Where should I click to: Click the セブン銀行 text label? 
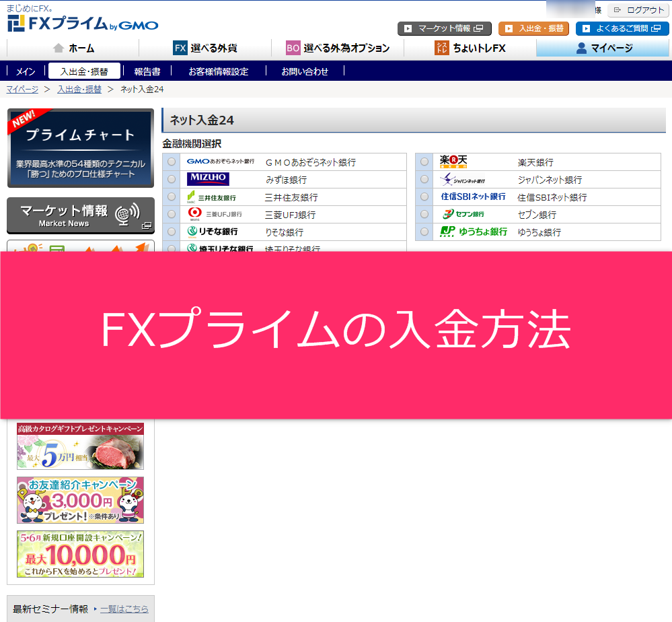click(x=537, y=215)
